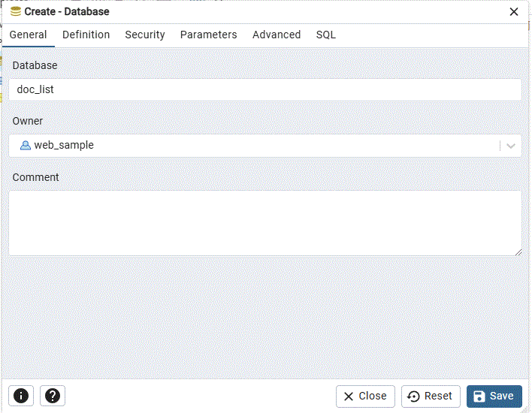532x413 pixels.
Task: Open help via question mark icon
Action: point(53,396)
